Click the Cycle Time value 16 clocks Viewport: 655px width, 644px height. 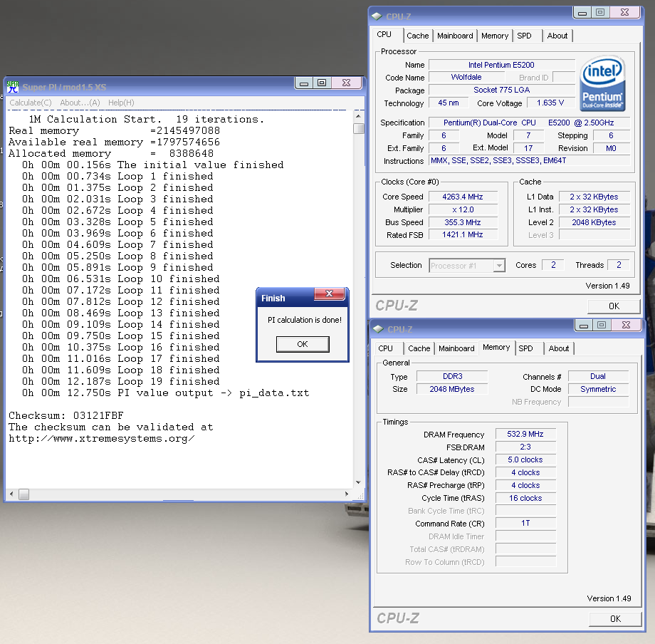click(x=525, y=498)
